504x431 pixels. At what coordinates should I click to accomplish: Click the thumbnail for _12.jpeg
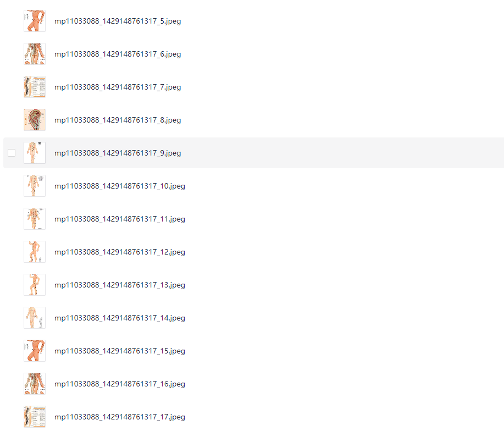click(35, 252)
